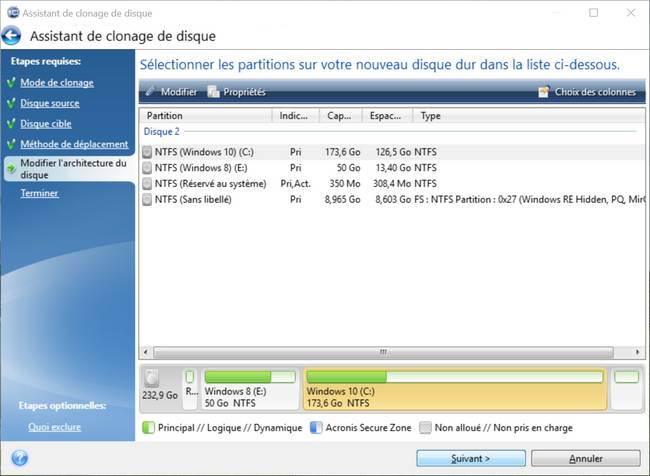Click the Propriétés icon in toolbar
Viewport: 650px width, 476px height.
(213, 91)
